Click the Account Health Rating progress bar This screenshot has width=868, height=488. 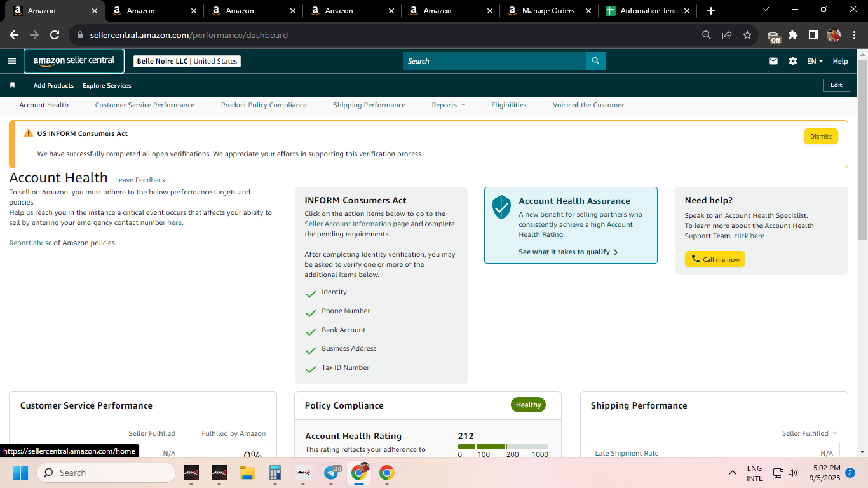tap(503, 447)
